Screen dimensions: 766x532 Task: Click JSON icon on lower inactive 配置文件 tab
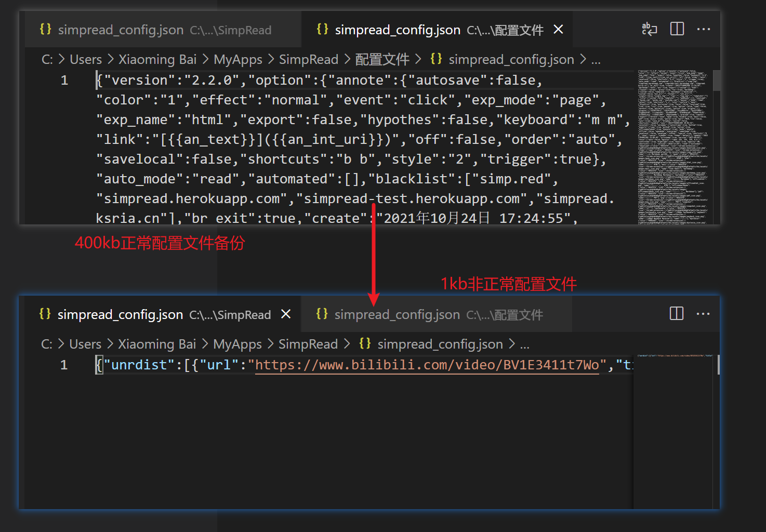[322, 314]
